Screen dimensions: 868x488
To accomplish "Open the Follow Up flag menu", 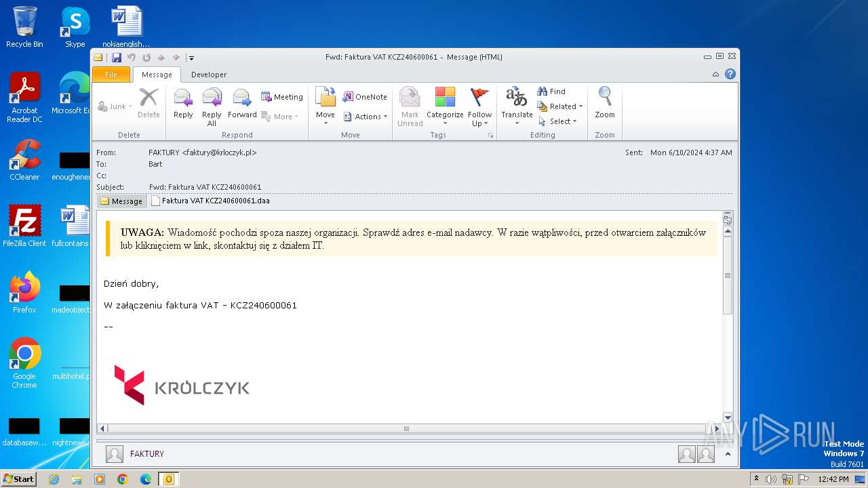I will 479,106.
